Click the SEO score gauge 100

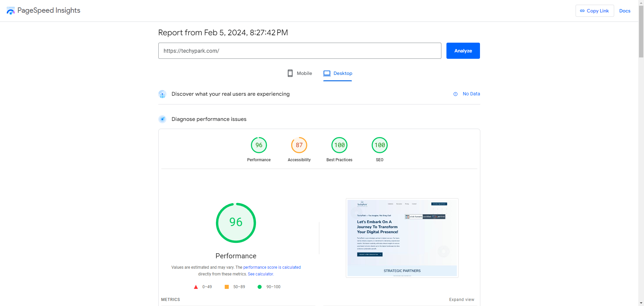(379, 145)
